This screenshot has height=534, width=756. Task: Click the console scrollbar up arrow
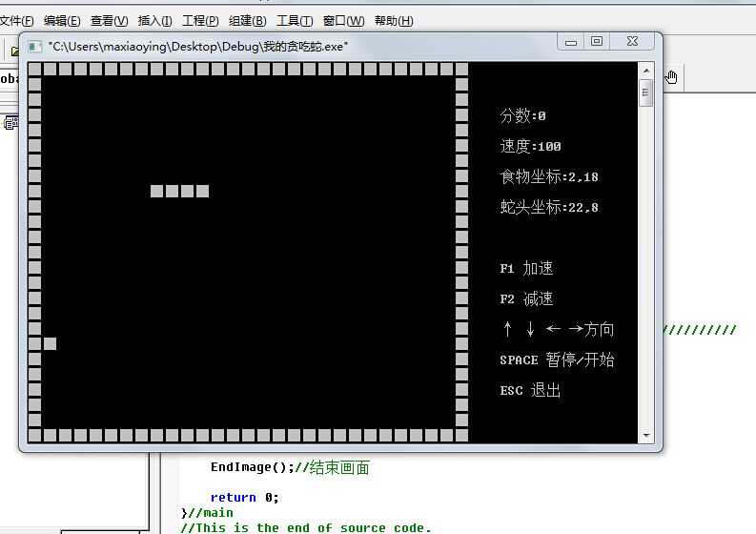(x=646, y=71)
